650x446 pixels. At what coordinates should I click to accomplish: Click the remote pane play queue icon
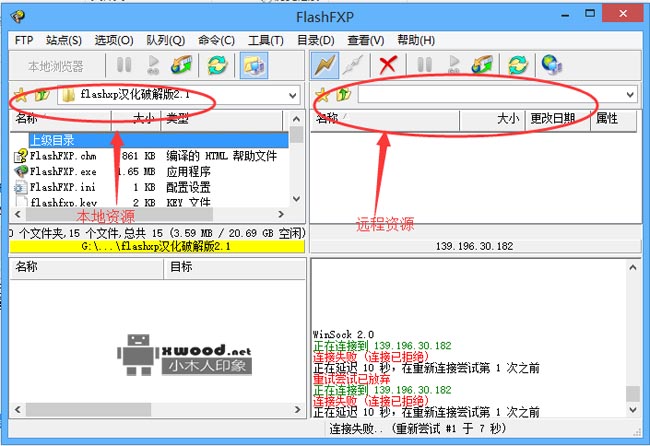(454, 65)
